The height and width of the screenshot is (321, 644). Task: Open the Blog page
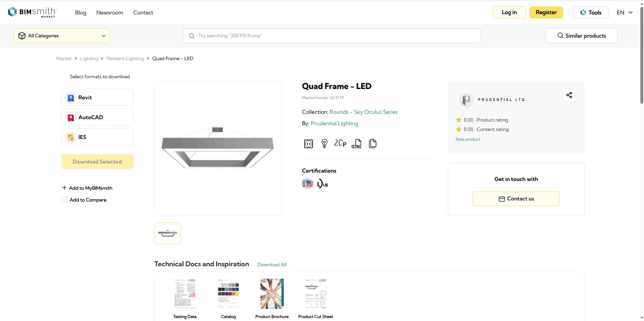80,12
